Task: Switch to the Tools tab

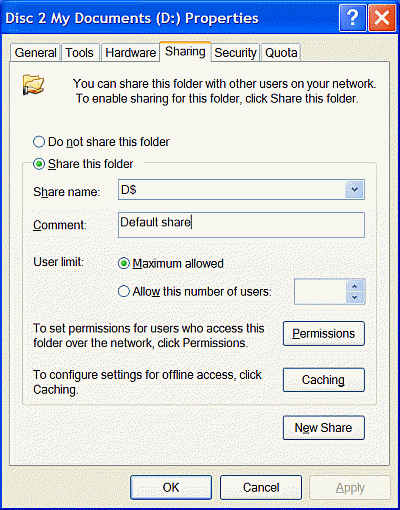Action: tap(79, 53)
